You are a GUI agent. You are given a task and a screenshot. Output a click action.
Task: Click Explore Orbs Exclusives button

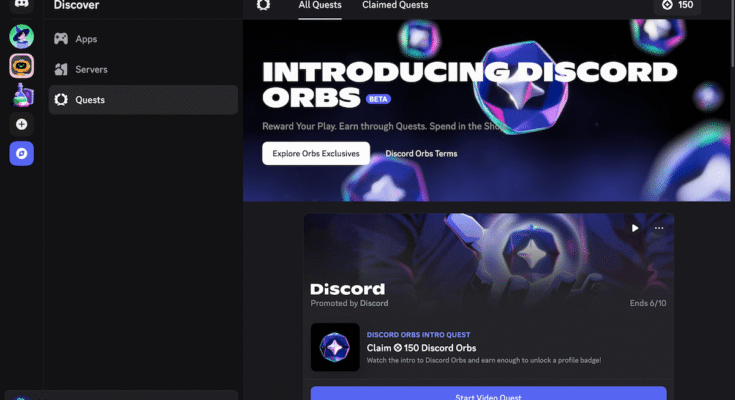click(x=316, y=153)
